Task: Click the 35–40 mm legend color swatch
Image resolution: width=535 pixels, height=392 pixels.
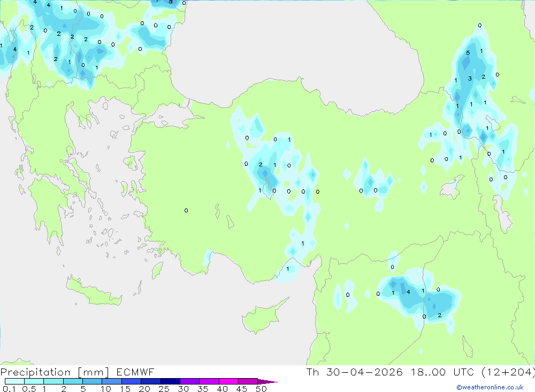Action: pos(209,381)
